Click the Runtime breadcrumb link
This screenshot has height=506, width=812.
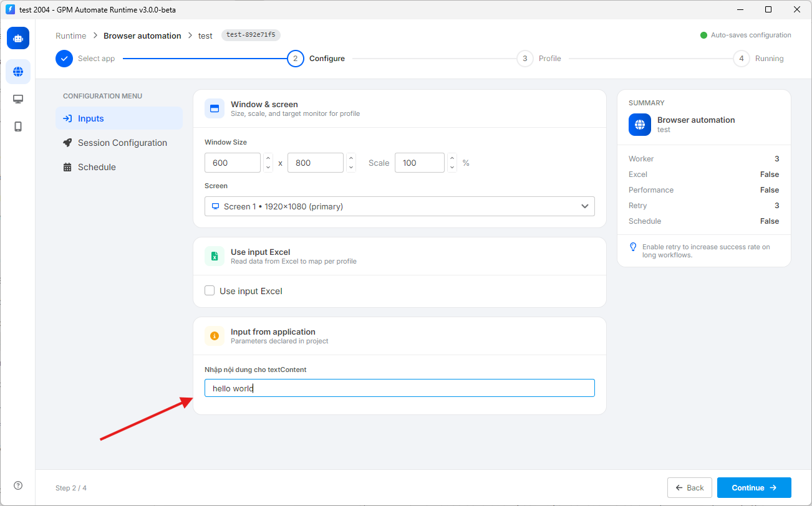[71, 36]
